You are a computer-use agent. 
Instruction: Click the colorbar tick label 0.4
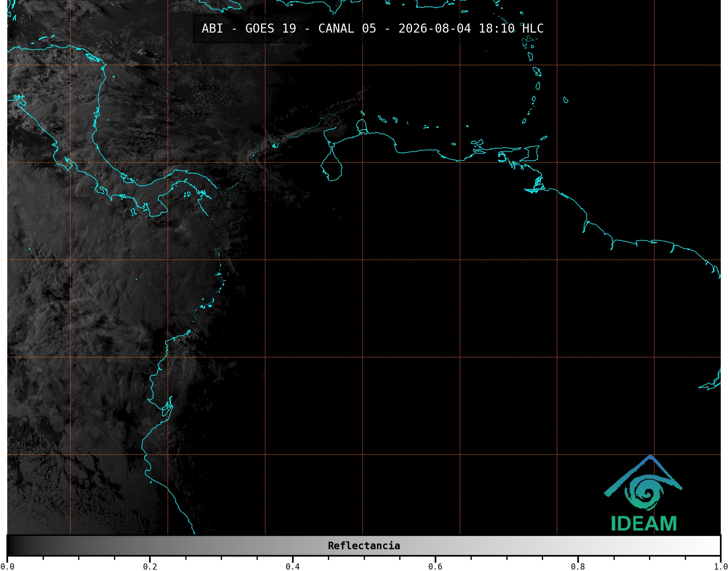293,566
